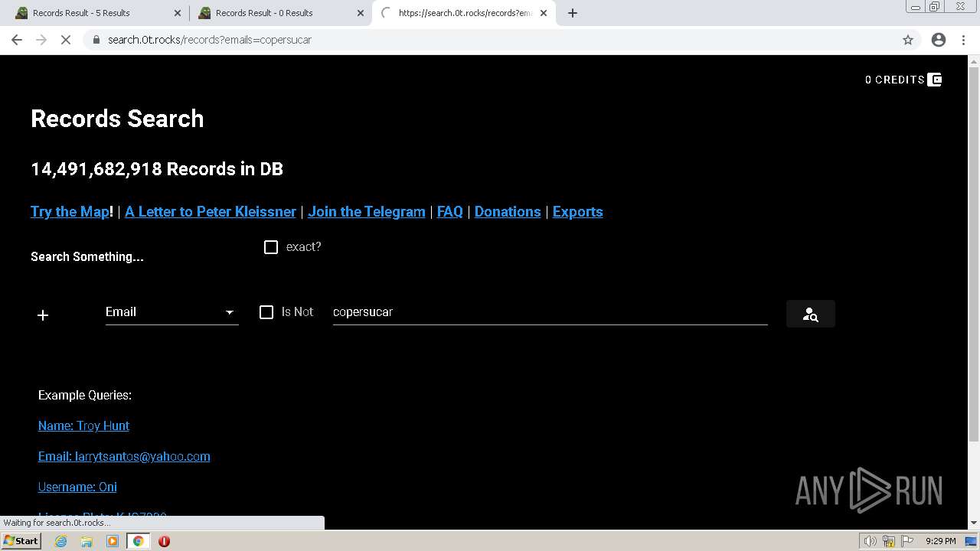
Task: Close the loading search.0t.rocks tab
Action: pos(544,13)
